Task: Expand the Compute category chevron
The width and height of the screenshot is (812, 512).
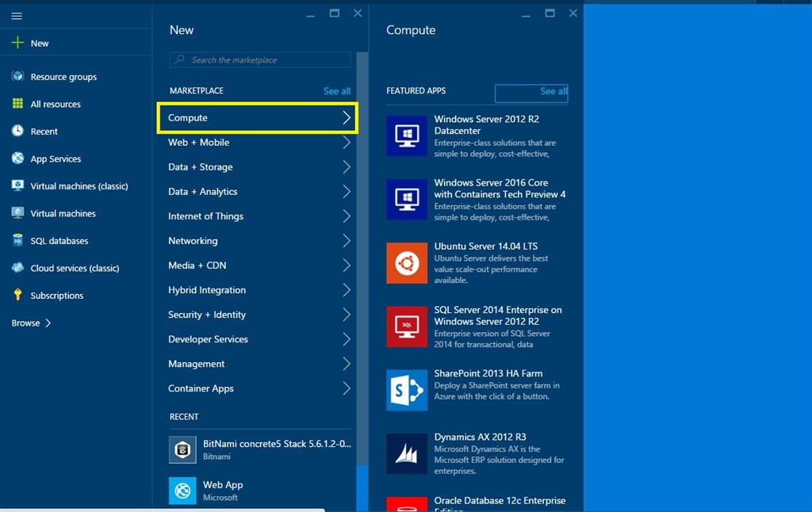Action: pyautogui.click(x=347, y=118)
